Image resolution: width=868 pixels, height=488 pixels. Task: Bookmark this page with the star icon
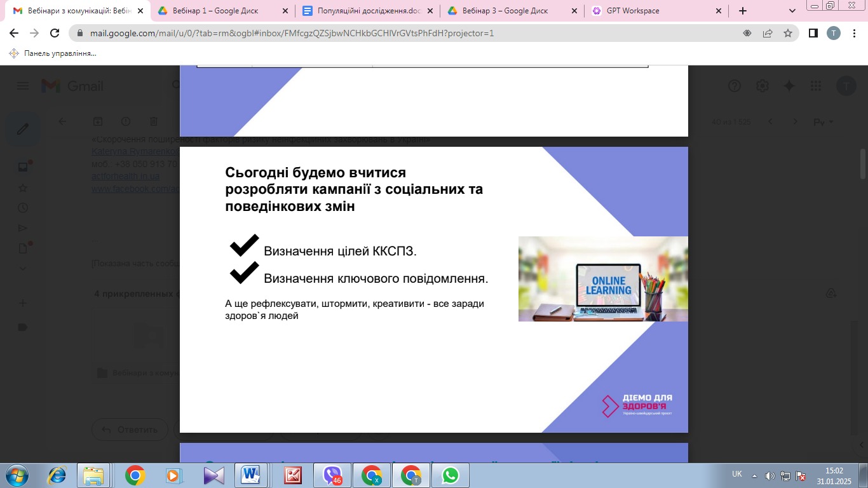click(788, 33)
